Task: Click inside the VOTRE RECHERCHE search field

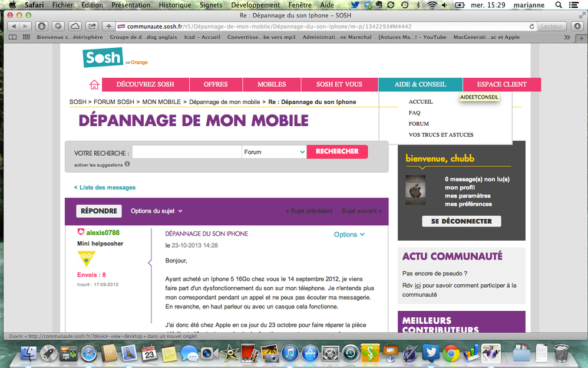Action: click(186, 152)
